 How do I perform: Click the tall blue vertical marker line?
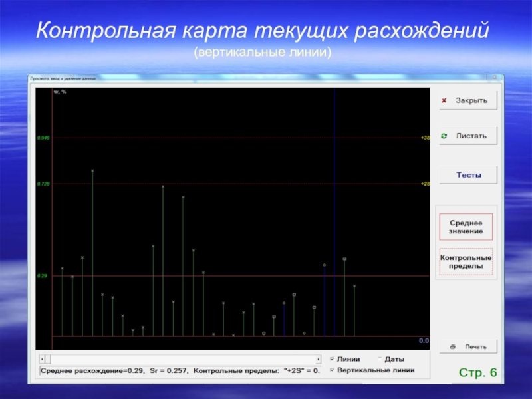[x=334, y=212]
